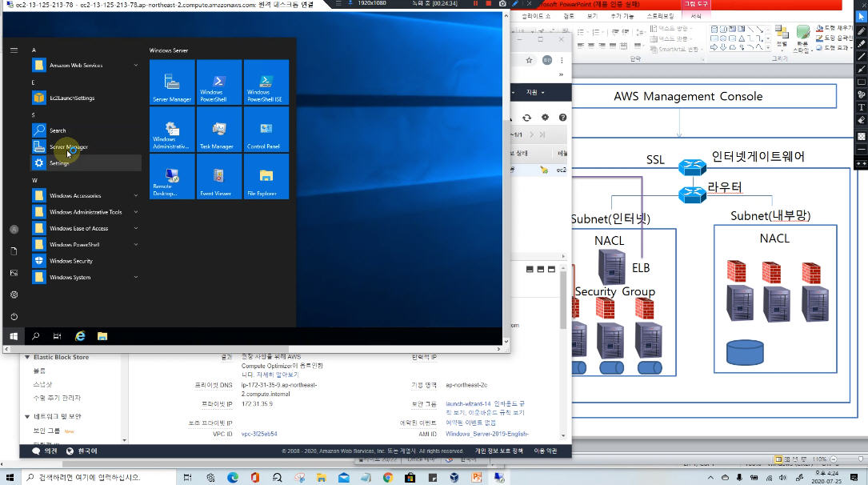868x485 pixels.
Task: Launch the Event Viewer tile
Action: pos(219,176)
